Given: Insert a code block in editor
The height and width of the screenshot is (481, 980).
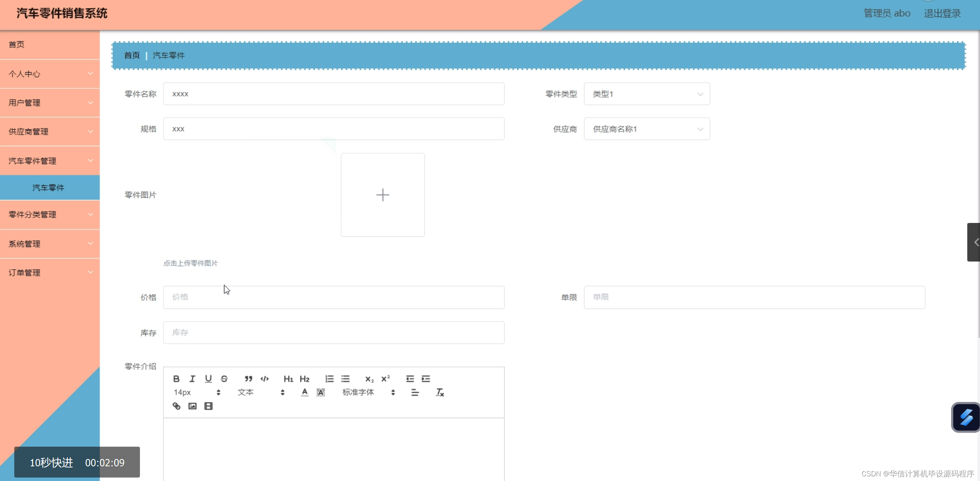Looking at the screenshot, I should 264,379.
